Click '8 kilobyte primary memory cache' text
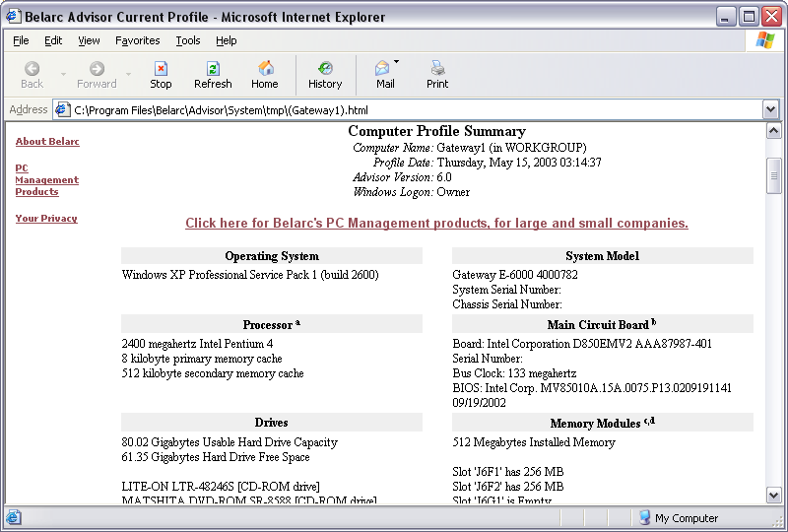This screenshot has height=532, width=788. tap(202, 359)
